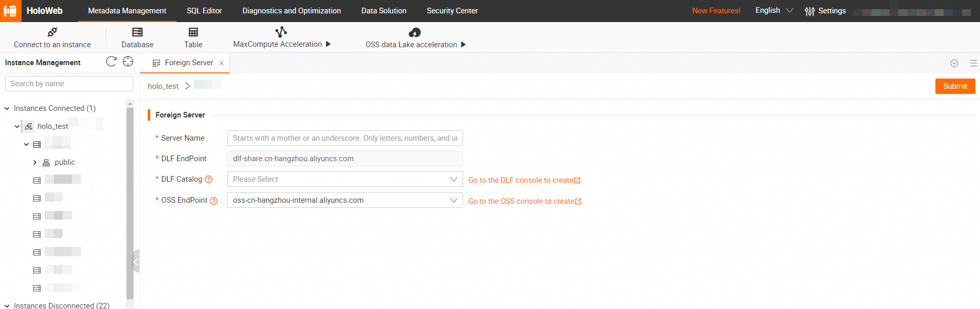Click the DLF Catalog help icon
Image resolution: width=980 pixels, height=309 pixels.
click(x=209, y=180)
